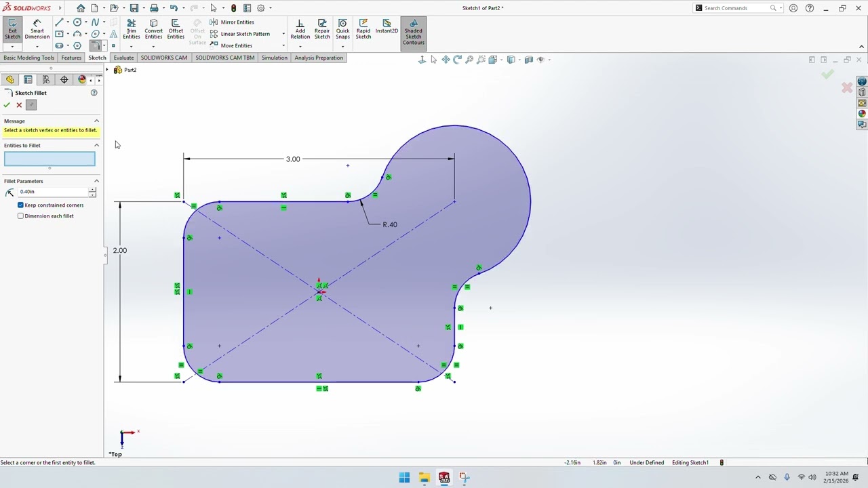Cancel the Sketch Fillet with red X
Image resolution: width=868 pixels, height=488 pixels.
coord(19,105)
